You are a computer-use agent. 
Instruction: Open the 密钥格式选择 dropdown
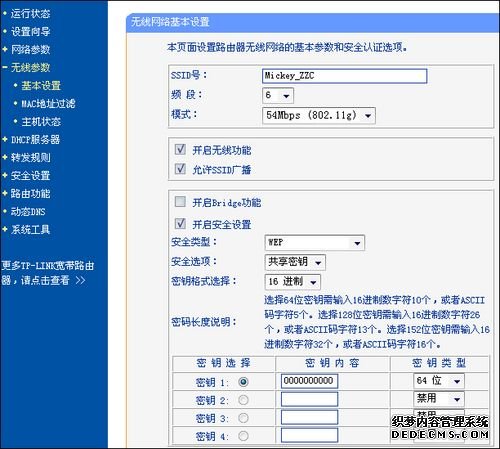pyautogui.click(x=292, y=282)
